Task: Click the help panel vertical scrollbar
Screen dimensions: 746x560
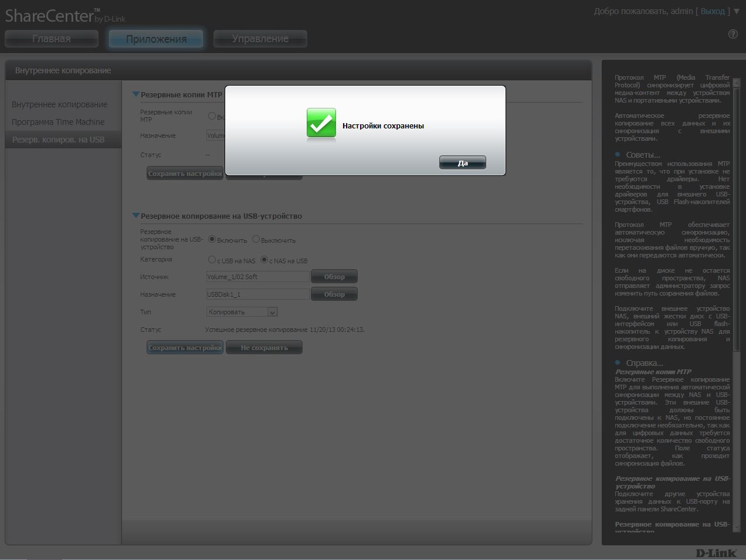Action: click(737, 235)
